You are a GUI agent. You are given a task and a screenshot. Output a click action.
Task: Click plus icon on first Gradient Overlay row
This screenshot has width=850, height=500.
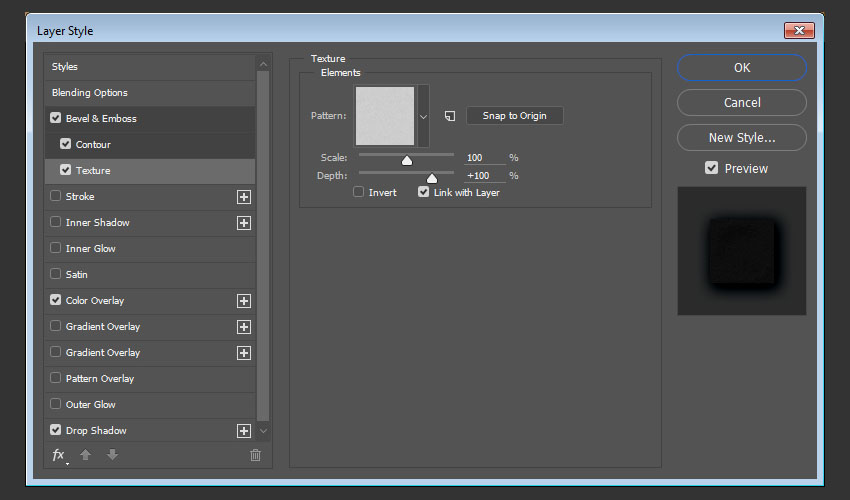(244, 327)
